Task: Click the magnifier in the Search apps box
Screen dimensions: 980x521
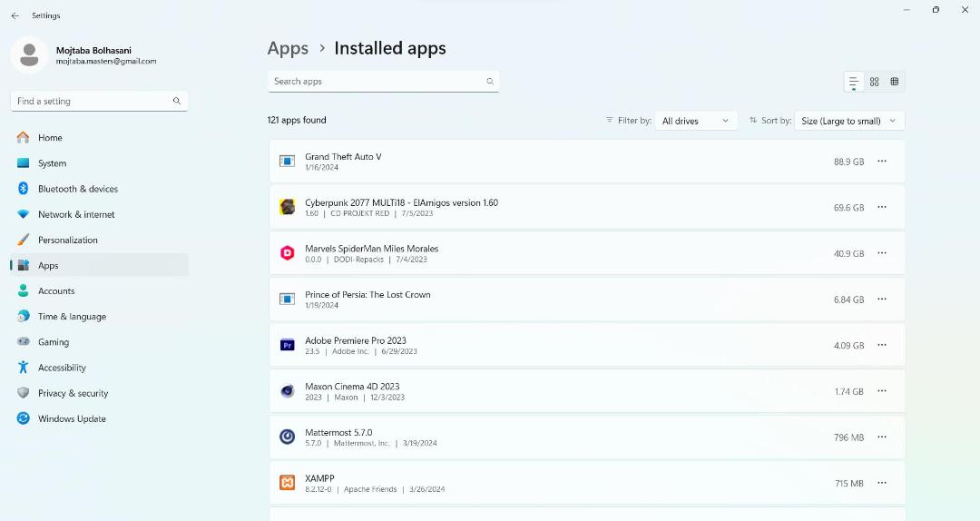Action: [x=490, y=82]
